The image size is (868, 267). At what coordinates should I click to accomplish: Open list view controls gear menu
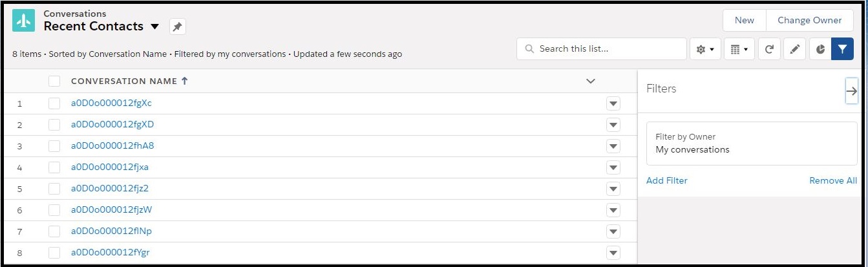pos(705,49)
